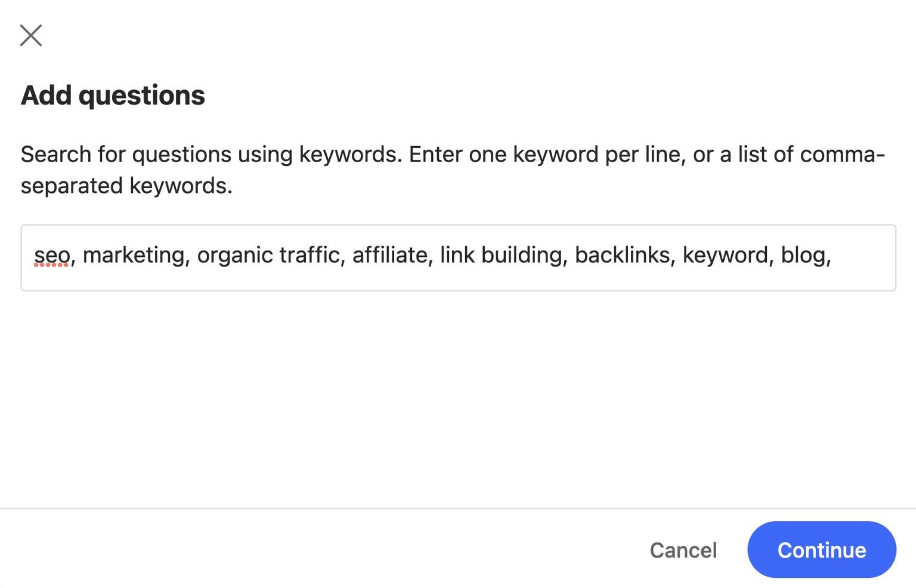Click the keyword 'seo' in the field
The height and width of the screenshot is (588, 916).
pyautogui.click(x=52, y=255)
